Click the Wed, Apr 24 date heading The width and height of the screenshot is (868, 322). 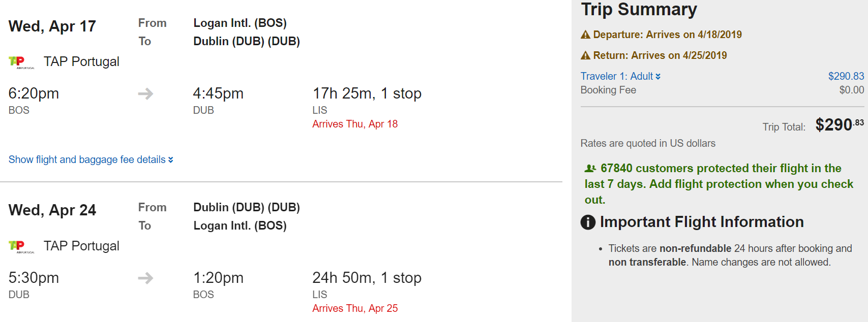pyautogui.click(x=52, y=210)
